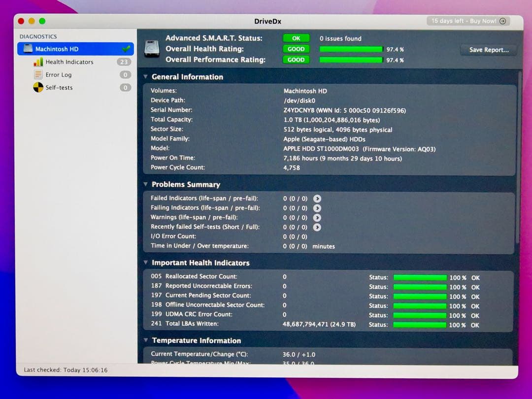Collapse the Important Health Indicators section
Screen dimensions: 532x399
[x=145, y=263]
